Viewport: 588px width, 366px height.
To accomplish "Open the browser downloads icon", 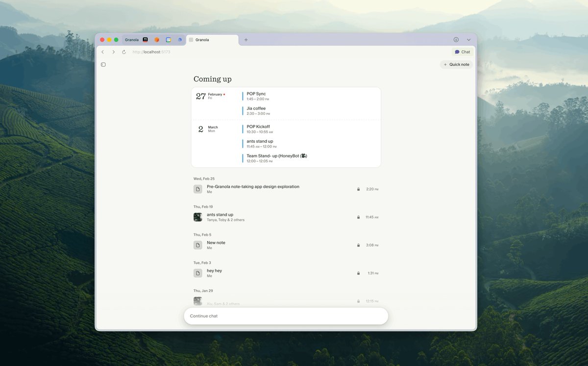I will tap(456, 39).
